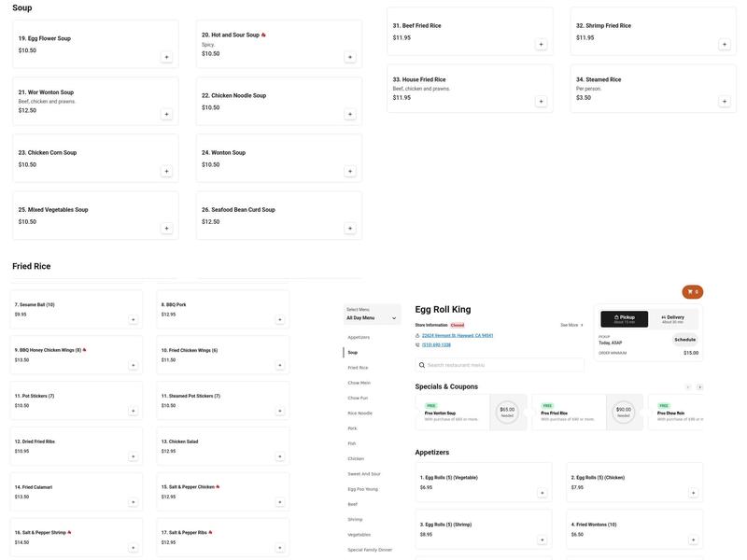The image size is (747, 560).
Task: Show next Specials & Coupons
Action: (x=699, y=387)
